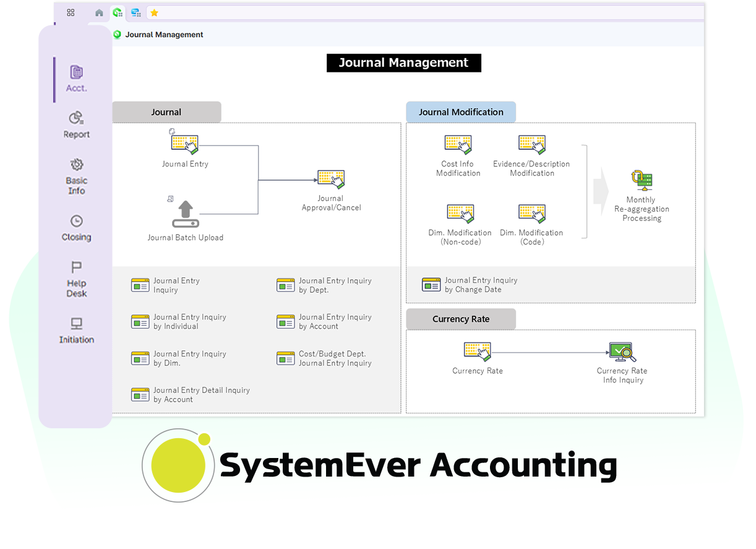Click the favorites star in the toolbar
This screenshot has width=756, height=549.
(x=154, y=12)
